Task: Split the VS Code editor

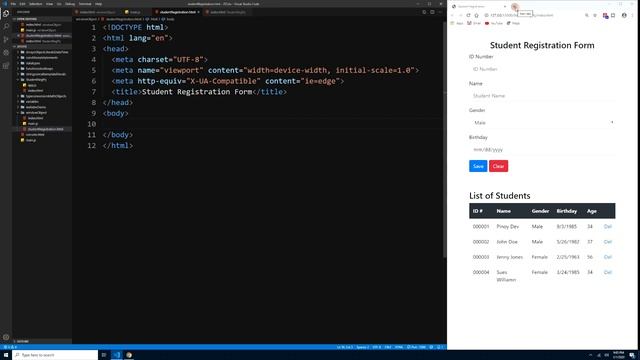Action: (432, 12)
